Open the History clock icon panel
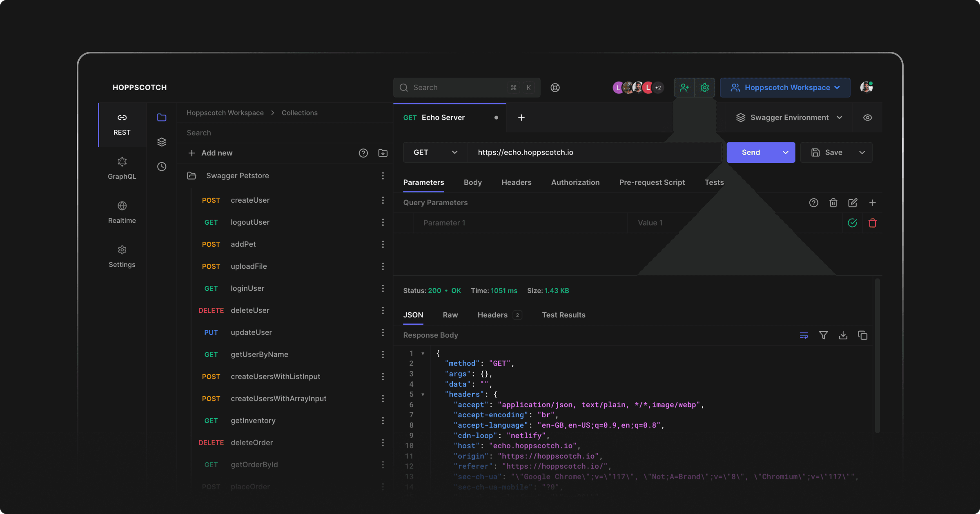 click(x=162, y=166)
